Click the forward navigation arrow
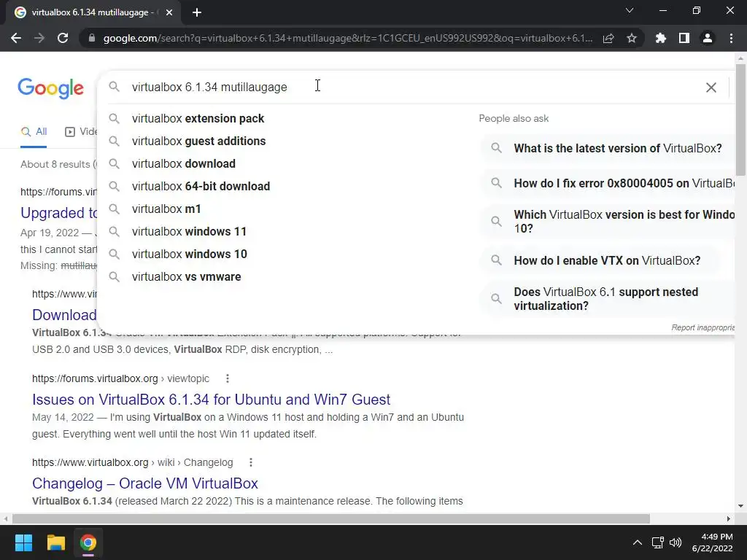The image size is (747, 560). coord(39,38)
